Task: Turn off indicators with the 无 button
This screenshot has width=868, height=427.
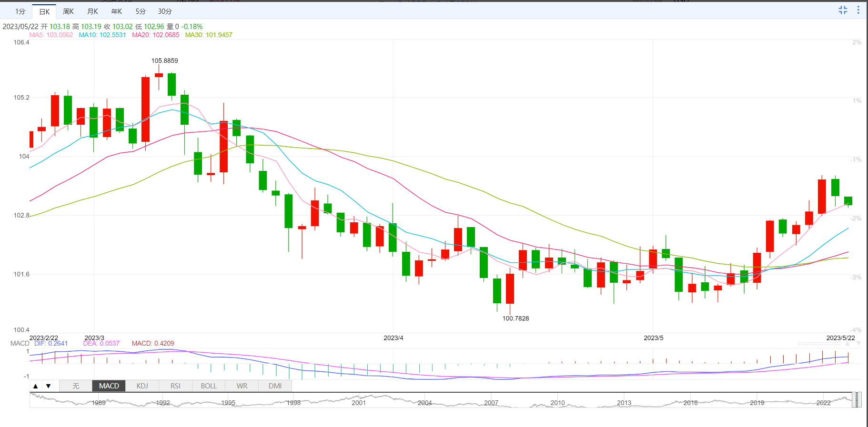Action: 76,386
